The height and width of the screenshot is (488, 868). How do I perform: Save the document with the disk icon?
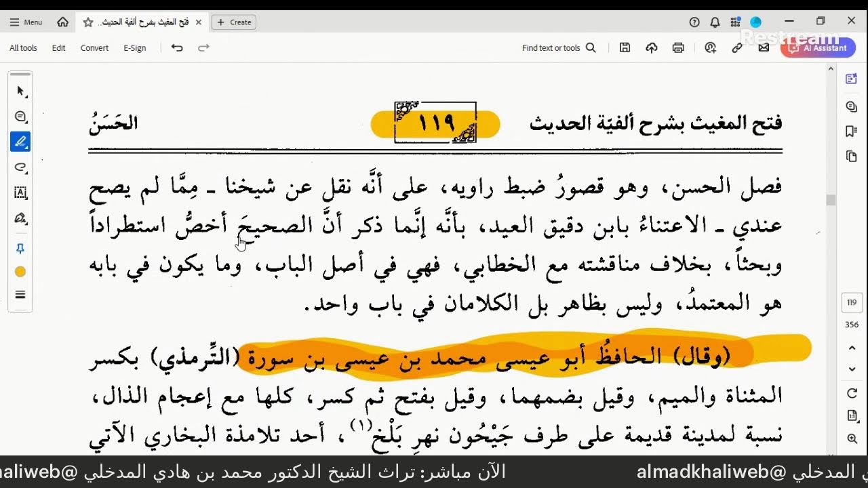pyautogui.click(x=625, y=47)
